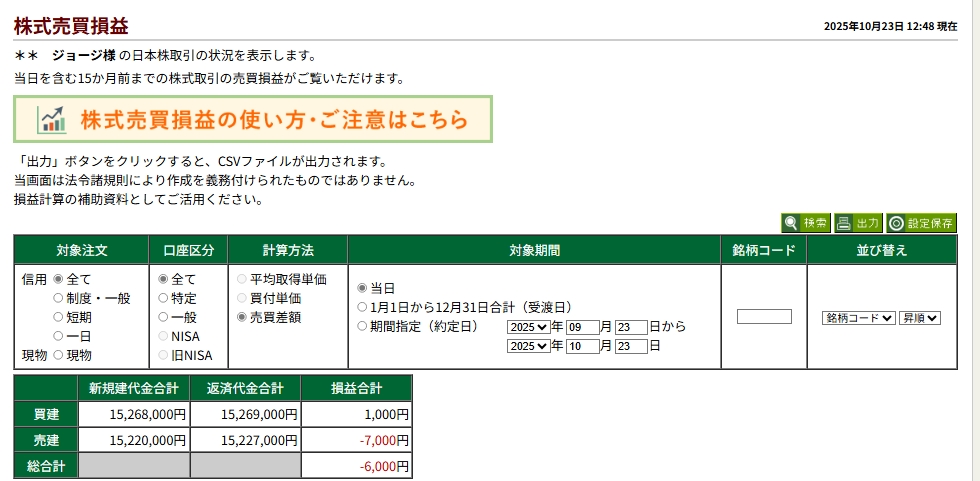Click the 検索 search button
The height and width of the screenshot is (481, 980).
pos(806,223)
